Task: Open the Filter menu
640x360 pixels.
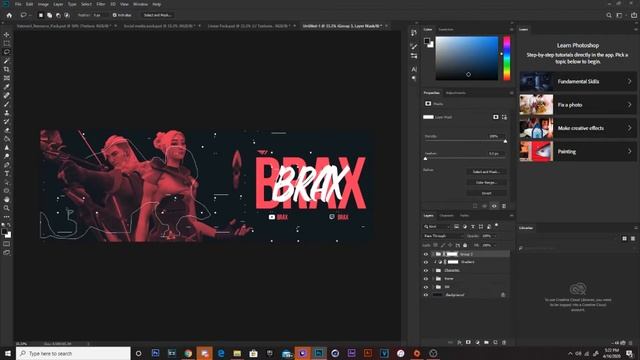Action: 101,4
